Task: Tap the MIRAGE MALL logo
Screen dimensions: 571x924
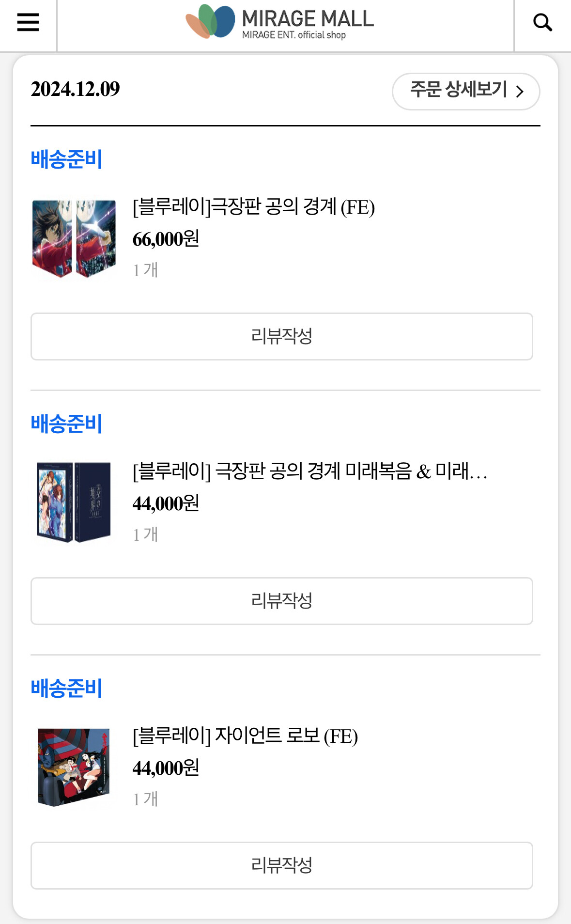Action: [x=280, y=22]
